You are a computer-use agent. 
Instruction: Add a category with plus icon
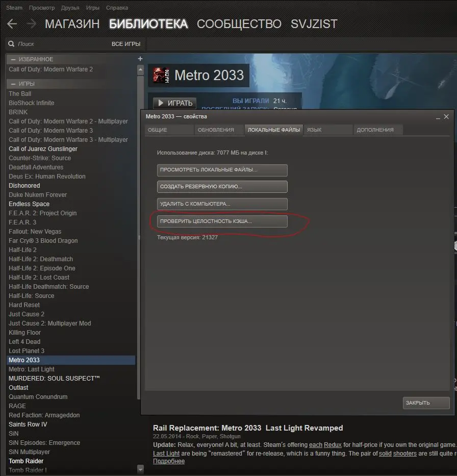(x=140, y=59)
